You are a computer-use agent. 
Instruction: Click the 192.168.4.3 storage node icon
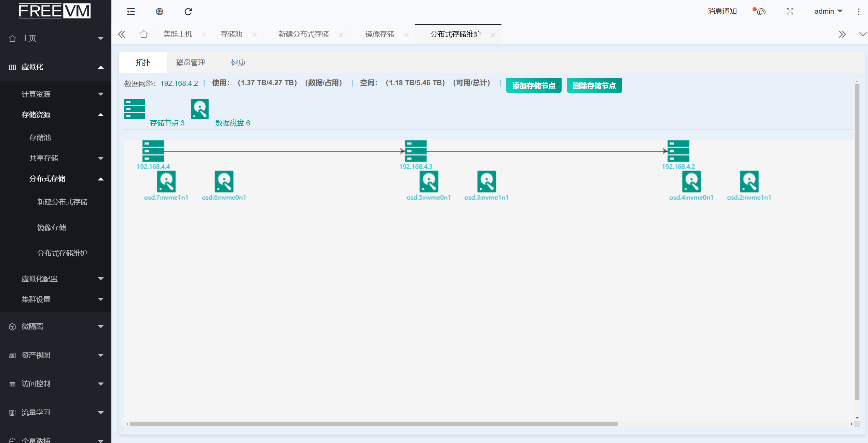click(415, 151)
